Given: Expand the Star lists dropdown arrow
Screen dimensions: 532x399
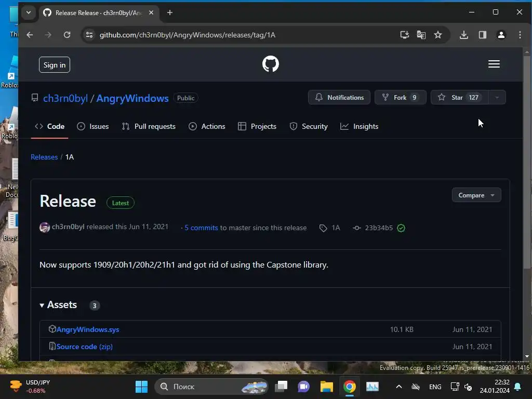Looking at the screenshot, I should [x=497, y=97].
